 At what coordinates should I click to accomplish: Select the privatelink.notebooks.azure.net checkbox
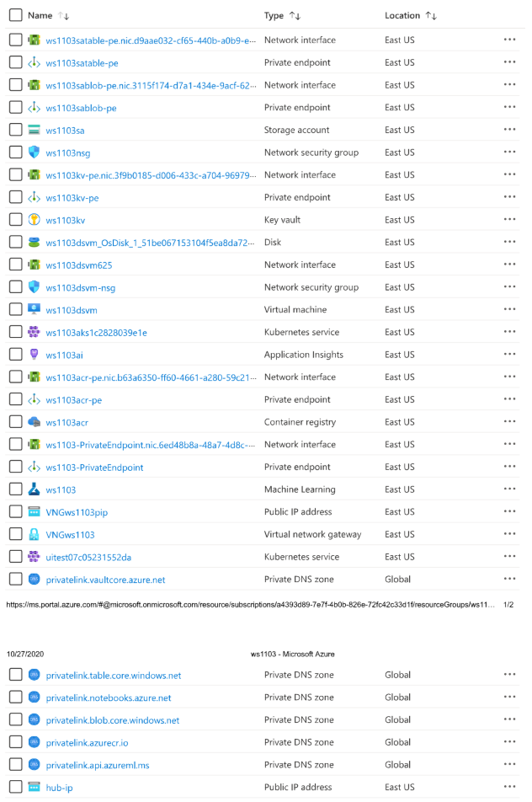tap(16, 698)
